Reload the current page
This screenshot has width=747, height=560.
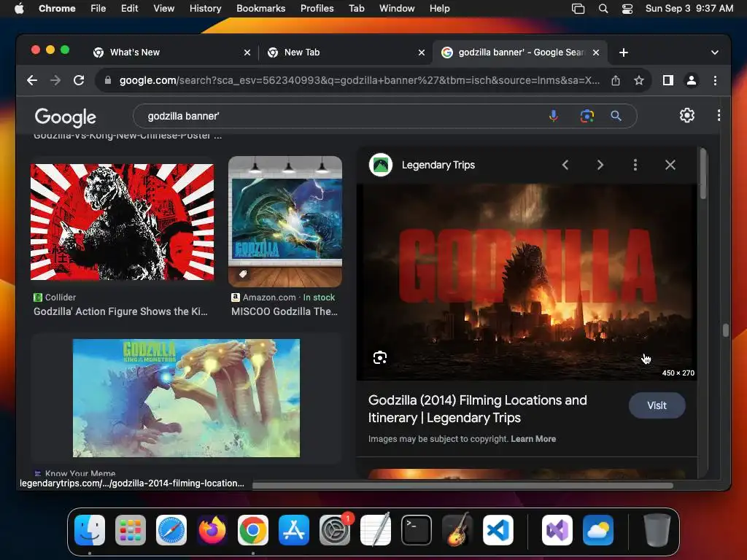79,80
